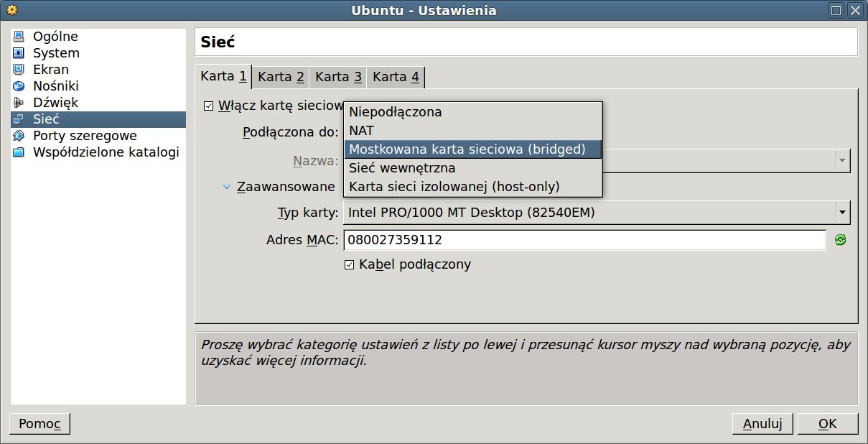The width and height of the screenshot is (868, 444).
Task: Click the Ekran display icon
Action: coord(19,70)
